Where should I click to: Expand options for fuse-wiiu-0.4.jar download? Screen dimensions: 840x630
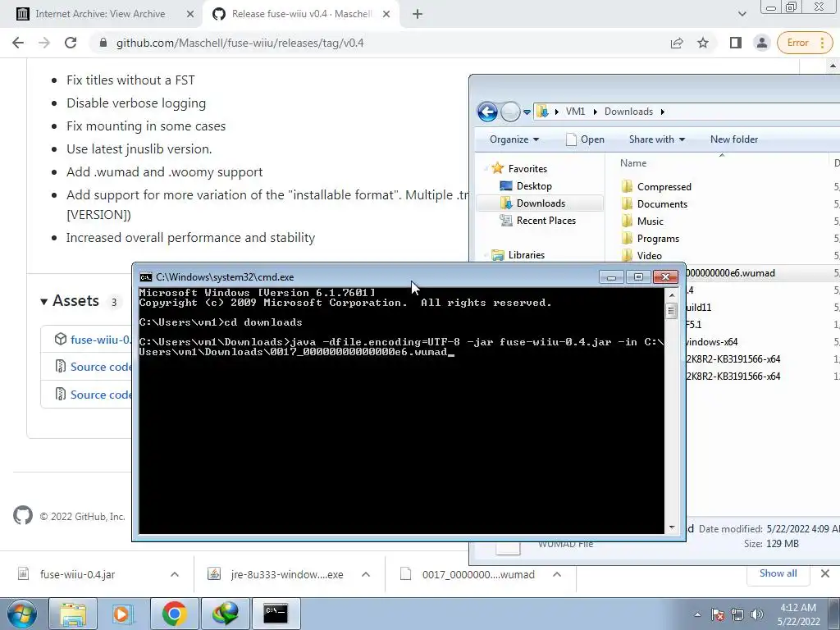pyautogui.click(x=174, y=574)
